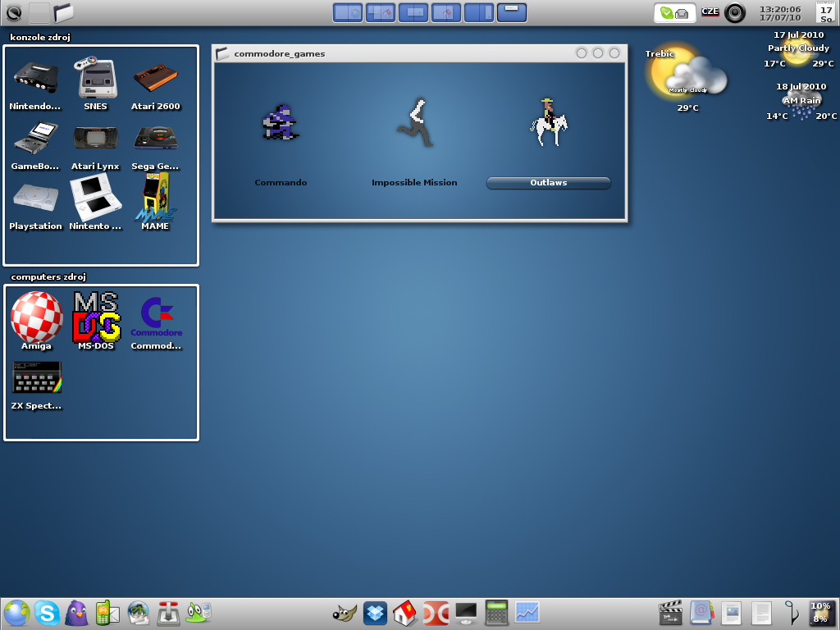
Task: Switch to second virtual desktop in pager
Action: (381, 12)
